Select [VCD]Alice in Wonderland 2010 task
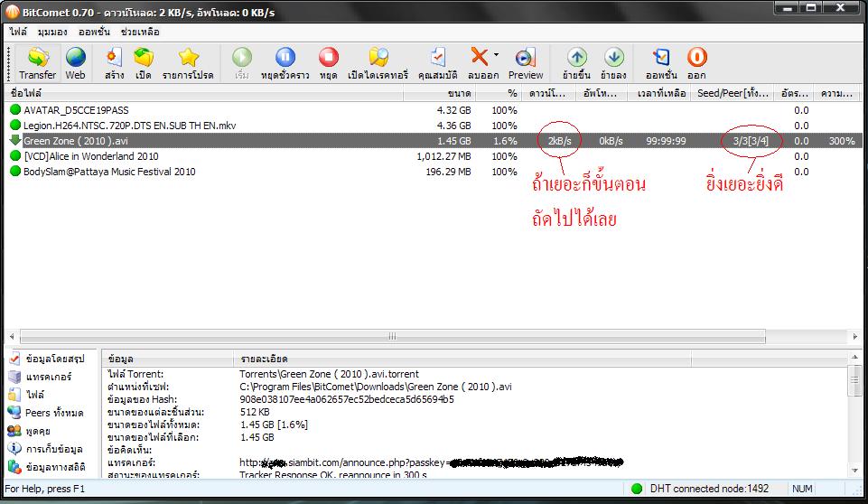This screenshot has height=504, width=868. tap(433, 156)
